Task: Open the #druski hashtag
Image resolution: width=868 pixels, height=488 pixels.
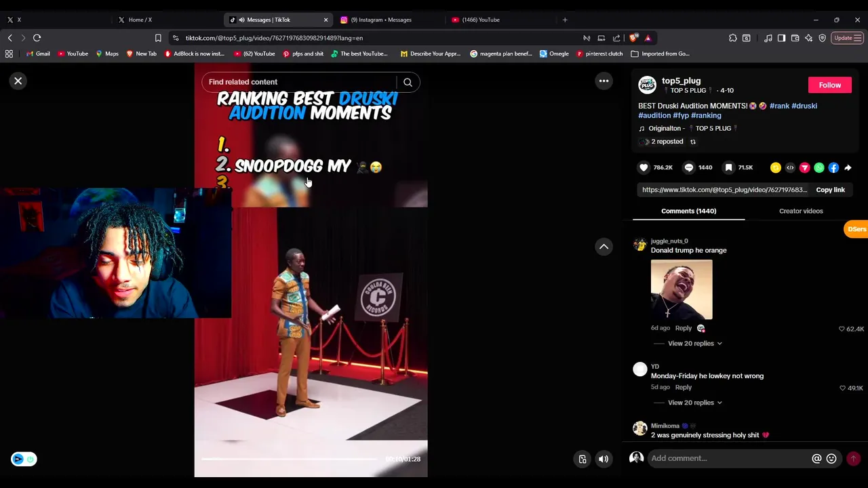Action: tap(804, 106)
